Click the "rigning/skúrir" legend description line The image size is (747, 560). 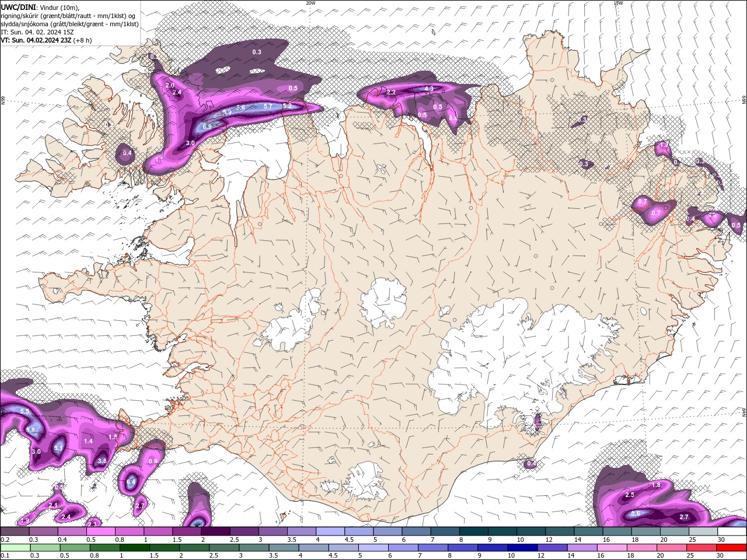(68, 16)
